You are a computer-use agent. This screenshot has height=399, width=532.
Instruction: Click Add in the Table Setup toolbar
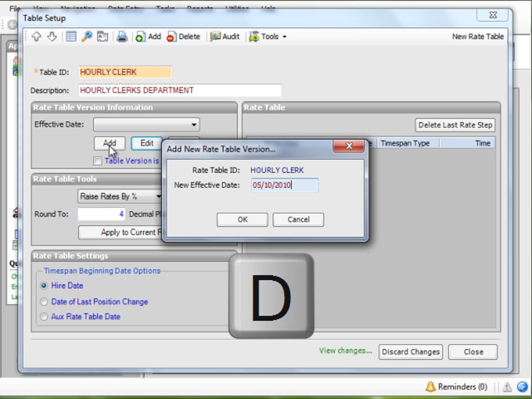click(149, 37)
